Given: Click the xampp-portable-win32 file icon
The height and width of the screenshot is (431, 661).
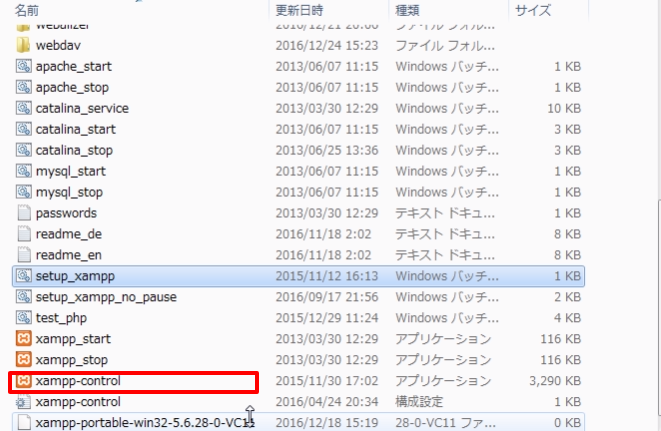Looking at the screenshot, I should point(24,423).
